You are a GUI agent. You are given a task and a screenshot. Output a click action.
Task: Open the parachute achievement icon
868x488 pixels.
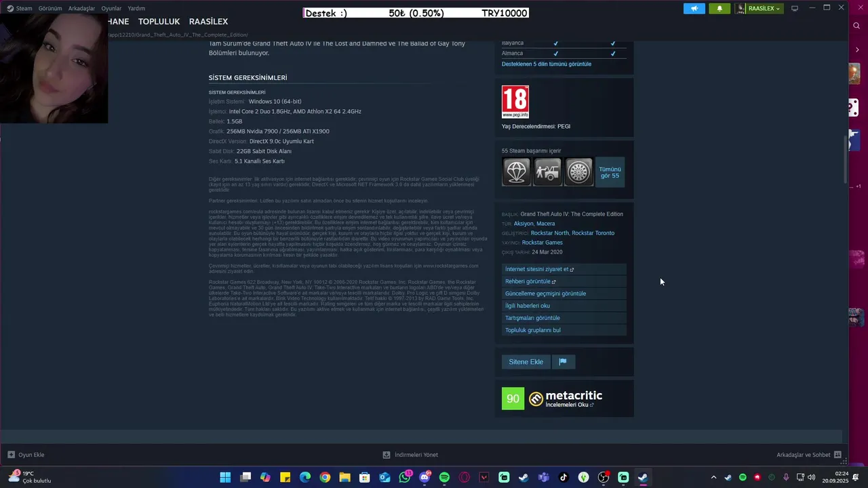point(516,172)
